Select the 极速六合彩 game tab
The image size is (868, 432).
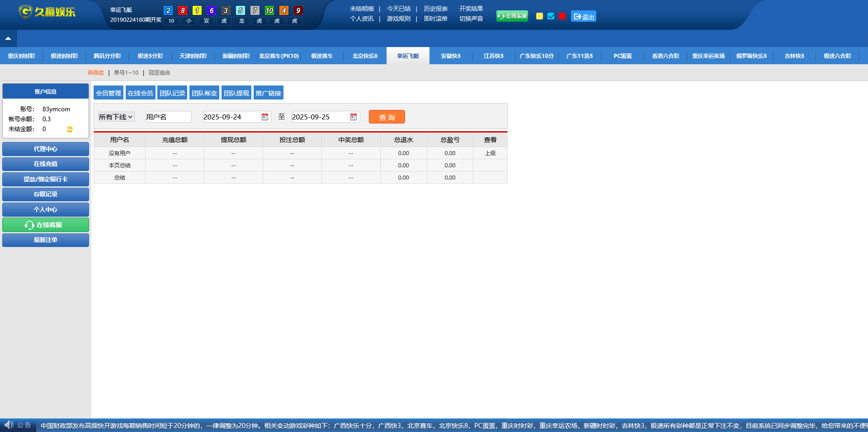[x=837, y=56]
